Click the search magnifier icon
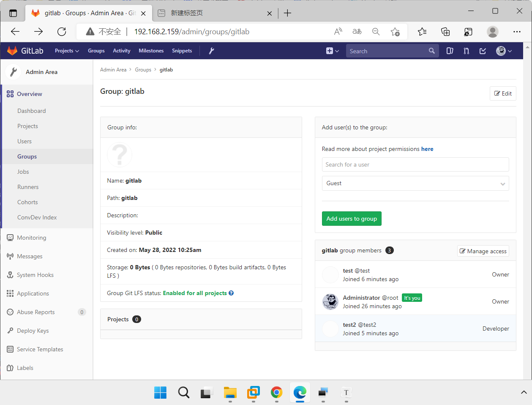The image size is (532, 405). pos(431,51)
